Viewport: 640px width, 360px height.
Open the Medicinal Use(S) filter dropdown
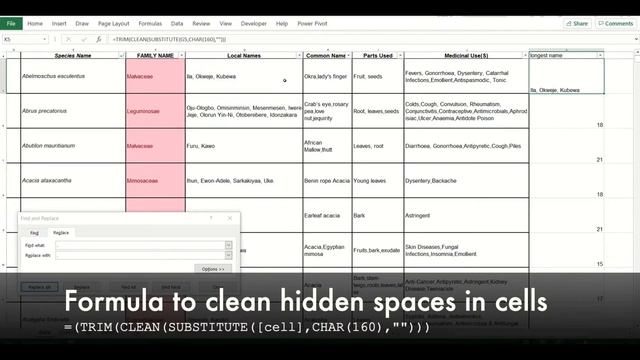525,55
